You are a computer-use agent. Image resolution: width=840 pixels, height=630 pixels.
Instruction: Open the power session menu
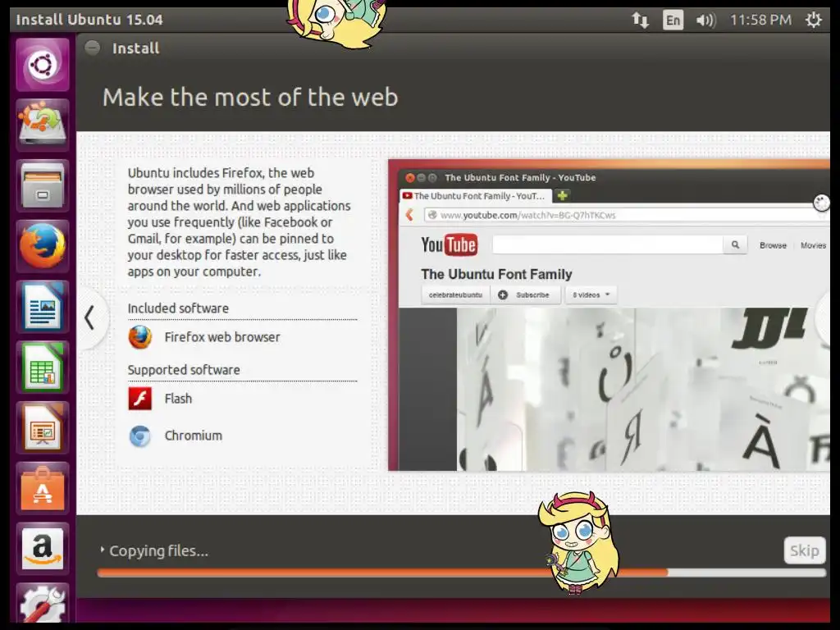tap(813, 20)
